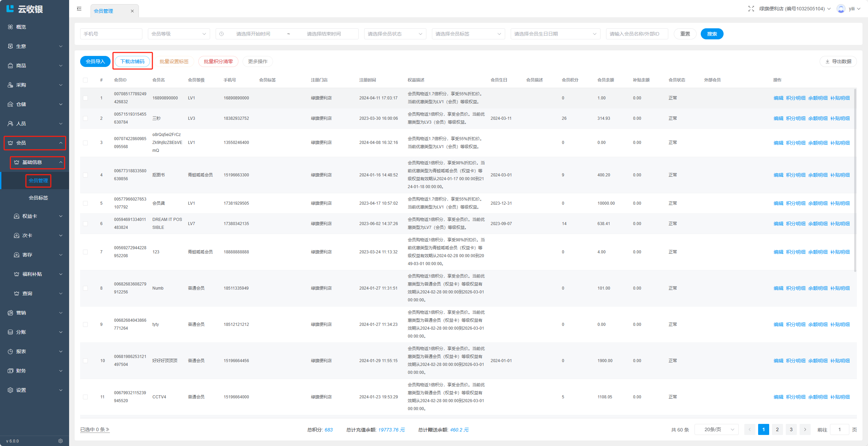Collapse the sidebar with the hamburger icon
The height and width of the screenshot is (446, 868).
click(x=79, y=9)
